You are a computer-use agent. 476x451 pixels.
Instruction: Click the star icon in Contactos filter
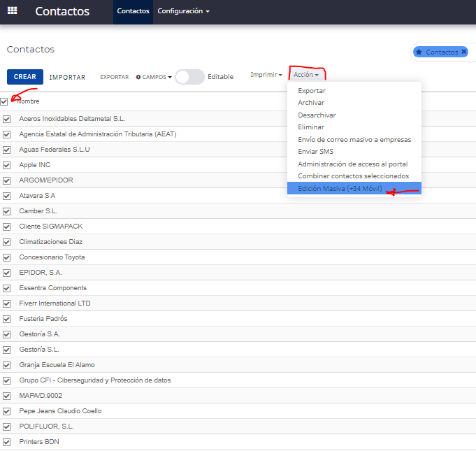(x=419, y=52)
